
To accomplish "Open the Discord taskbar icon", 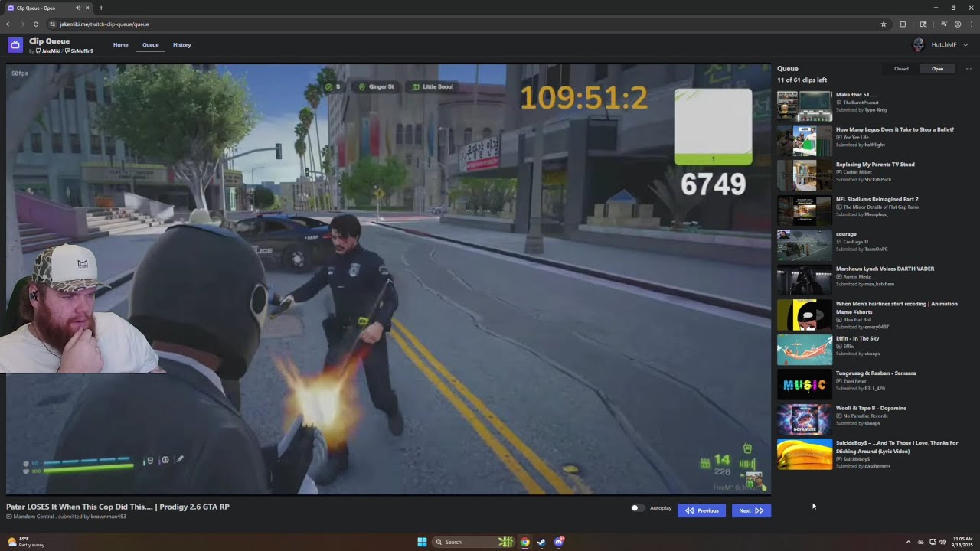I will coord(559,542).
